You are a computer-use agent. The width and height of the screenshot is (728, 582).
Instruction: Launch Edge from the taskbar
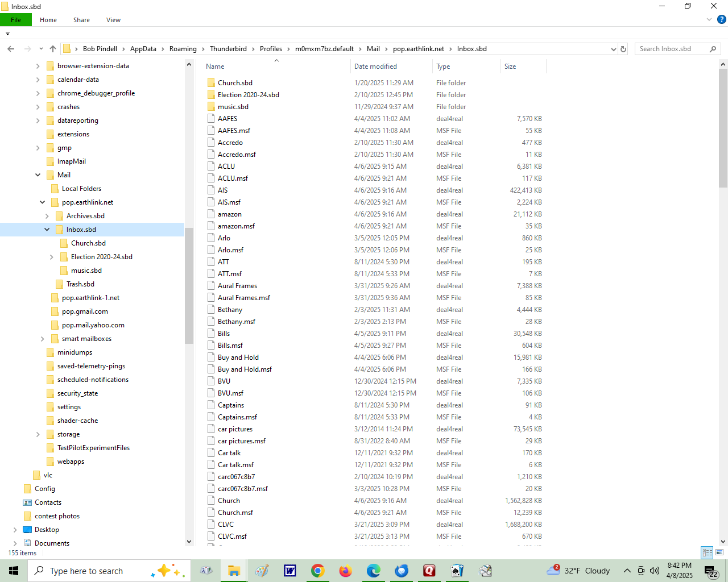point(374,571)
